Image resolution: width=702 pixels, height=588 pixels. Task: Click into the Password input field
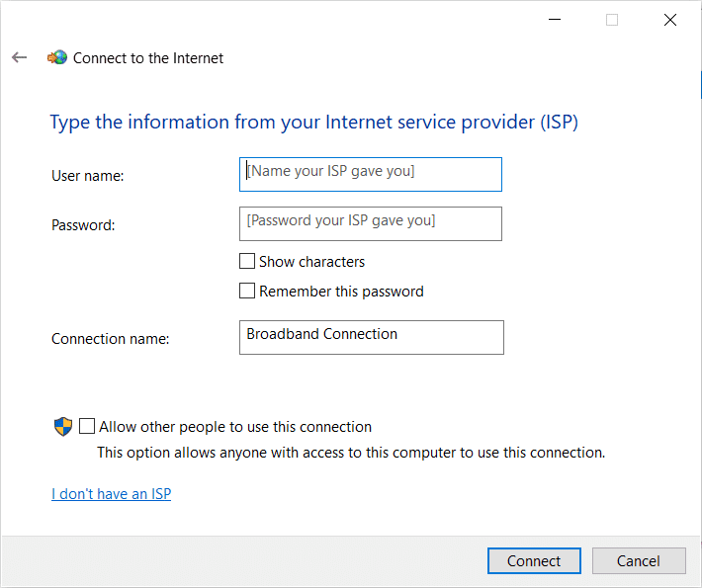(x=371, y=223)
